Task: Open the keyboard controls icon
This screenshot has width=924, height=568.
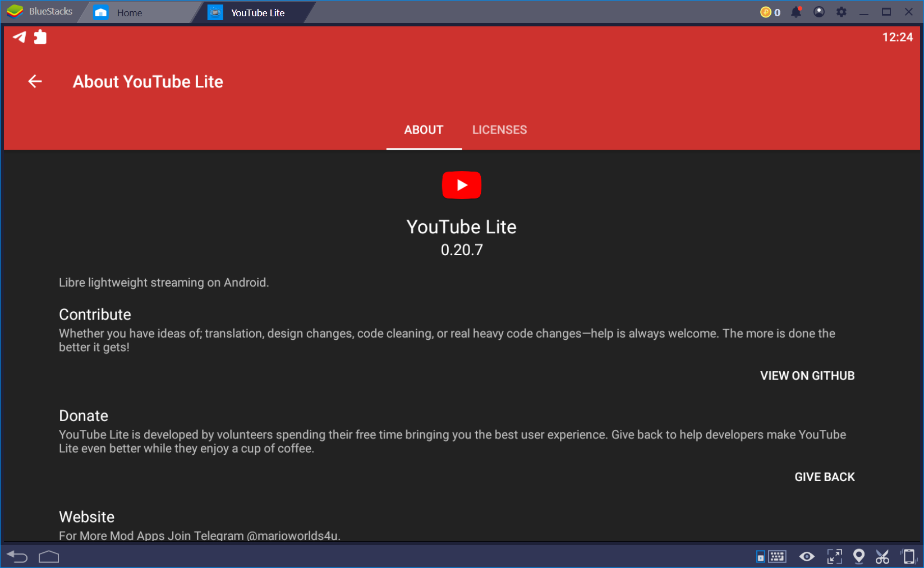Action: (x=777, y=556)
